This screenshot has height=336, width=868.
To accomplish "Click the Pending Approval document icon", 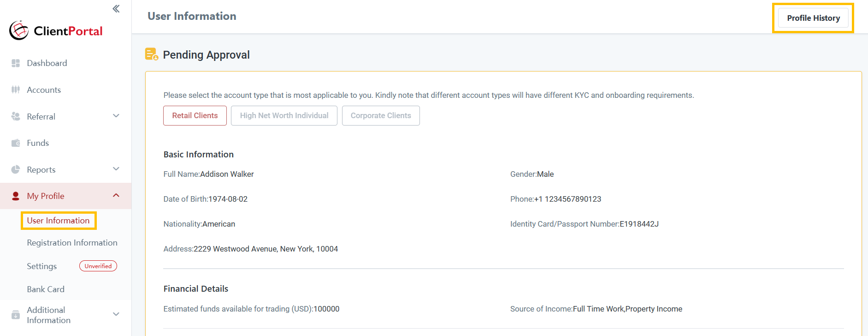I will (x=151, y=54).
